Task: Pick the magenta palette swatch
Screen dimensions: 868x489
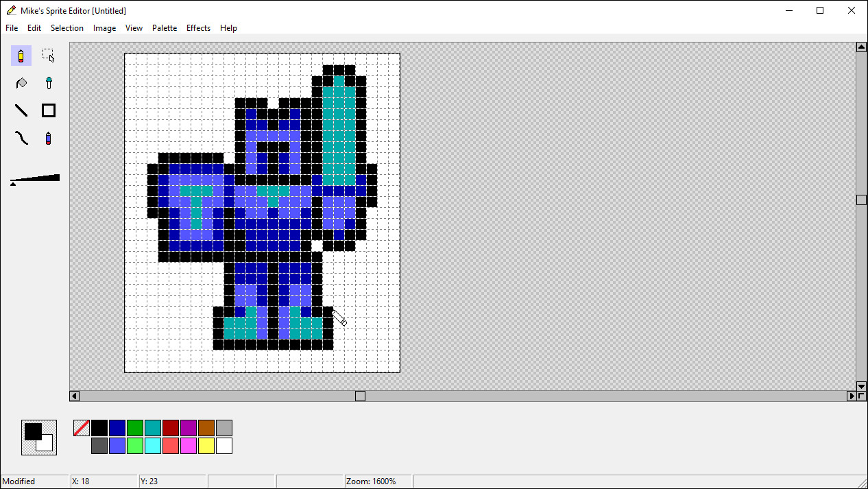Action: [189, 446]
